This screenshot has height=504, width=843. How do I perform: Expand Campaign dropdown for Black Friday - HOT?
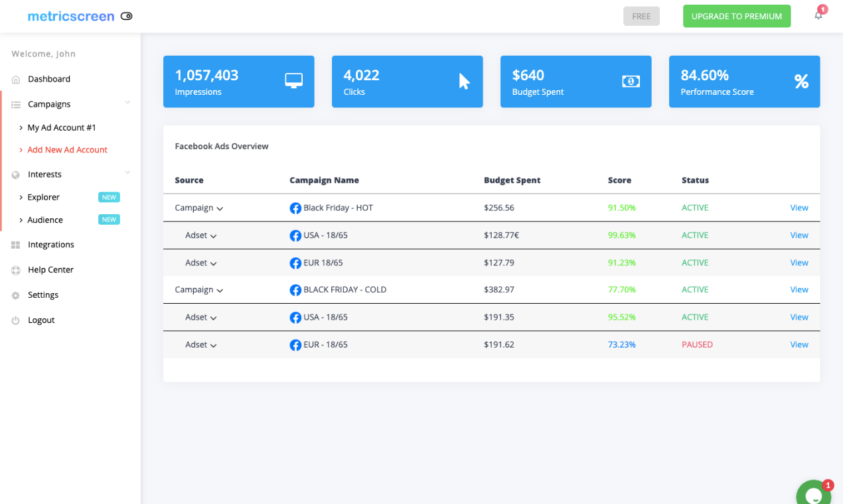coord(220,209)
